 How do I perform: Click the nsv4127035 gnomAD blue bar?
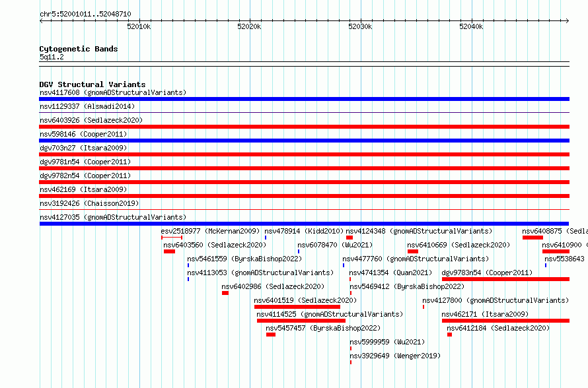(304, 224)
